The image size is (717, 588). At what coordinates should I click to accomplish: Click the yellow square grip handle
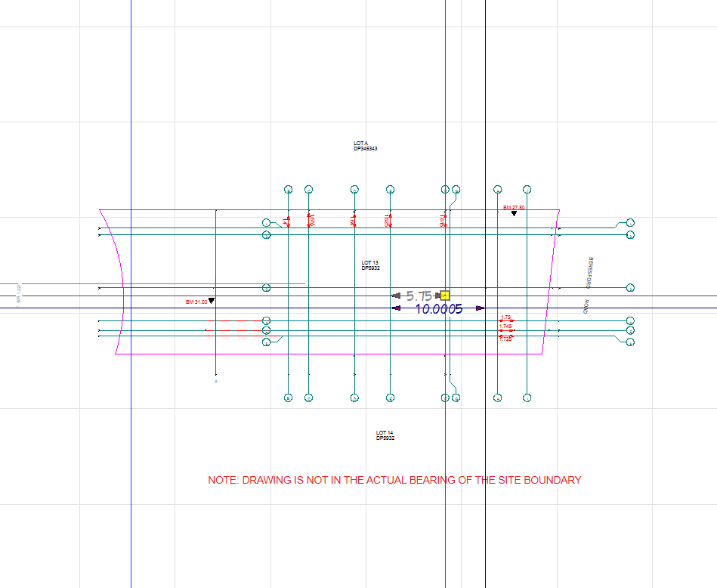[x=445, y=296]
